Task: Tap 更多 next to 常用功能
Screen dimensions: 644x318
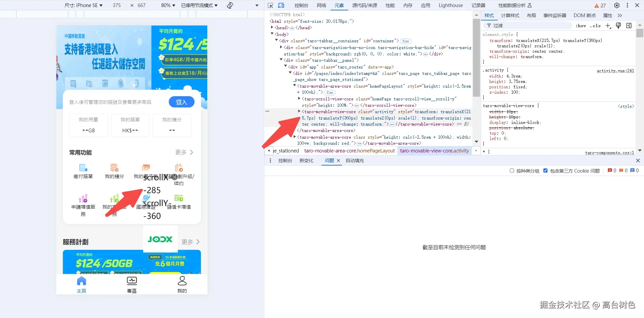Action: (184, 152)
